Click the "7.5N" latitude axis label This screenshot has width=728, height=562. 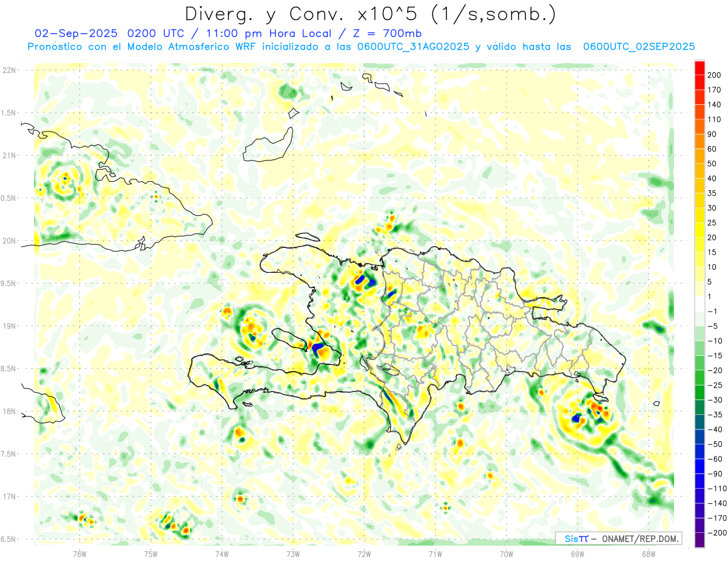click(9, 453)
